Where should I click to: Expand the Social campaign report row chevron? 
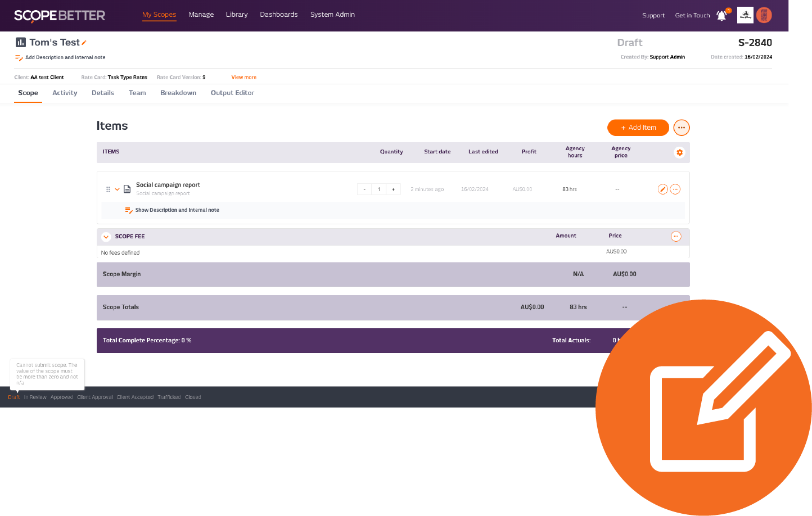(x=117, y=189)
